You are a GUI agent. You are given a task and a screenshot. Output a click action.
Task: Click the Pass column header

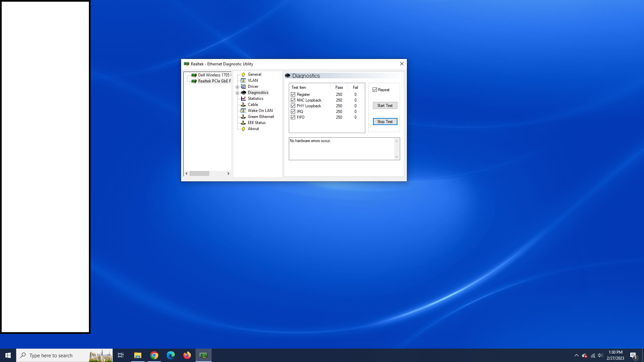339,87
